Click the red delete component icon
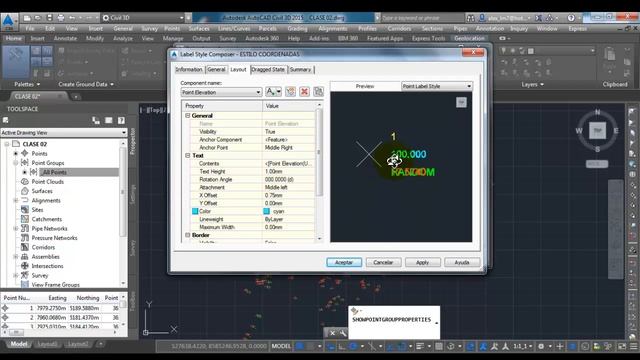Image resolution: width=640 pixels, height=360 pixels. (304, 91)
